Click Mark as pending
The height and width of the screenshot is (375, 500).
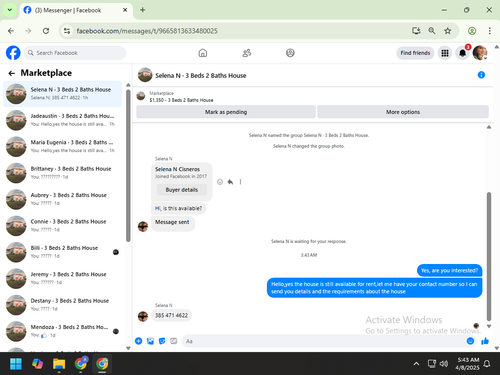pyautogui.click(x=226, y=112)
